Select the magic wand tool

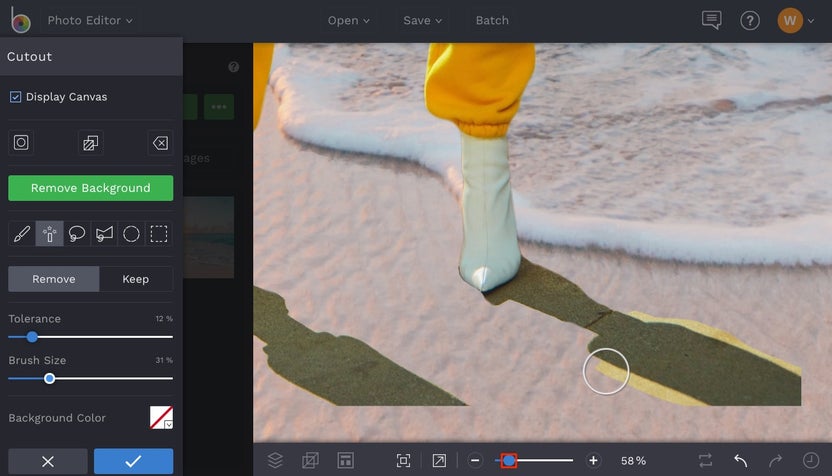click(49, 233)
